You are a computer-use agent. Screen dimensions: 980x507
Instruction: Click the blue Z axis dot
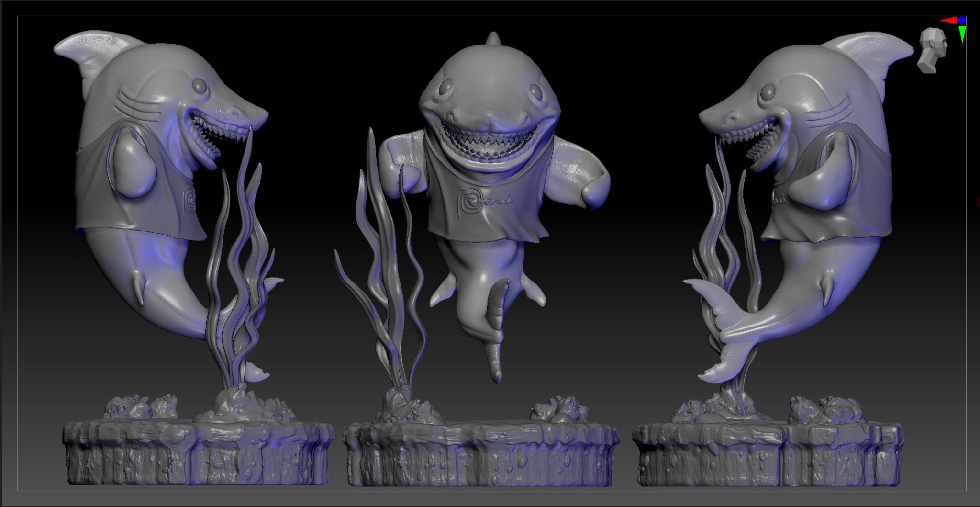pos(962,21)
